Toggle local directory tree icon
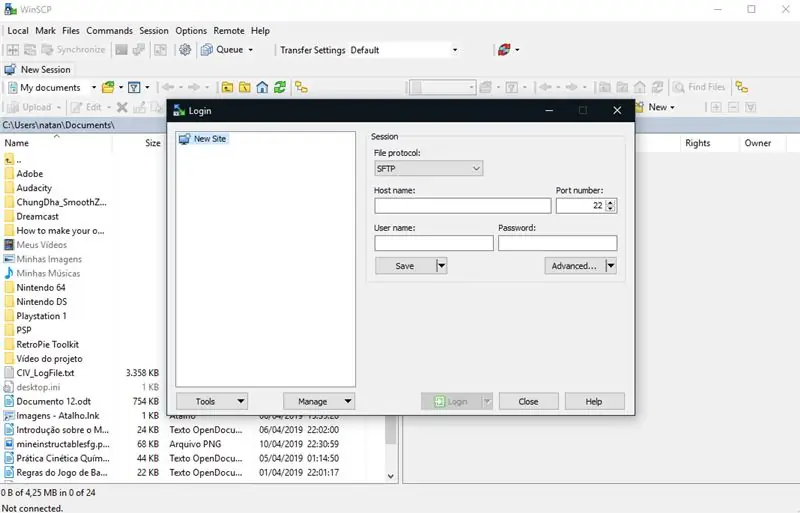Viewport: 800px width, 513px height. click(302, 87)
